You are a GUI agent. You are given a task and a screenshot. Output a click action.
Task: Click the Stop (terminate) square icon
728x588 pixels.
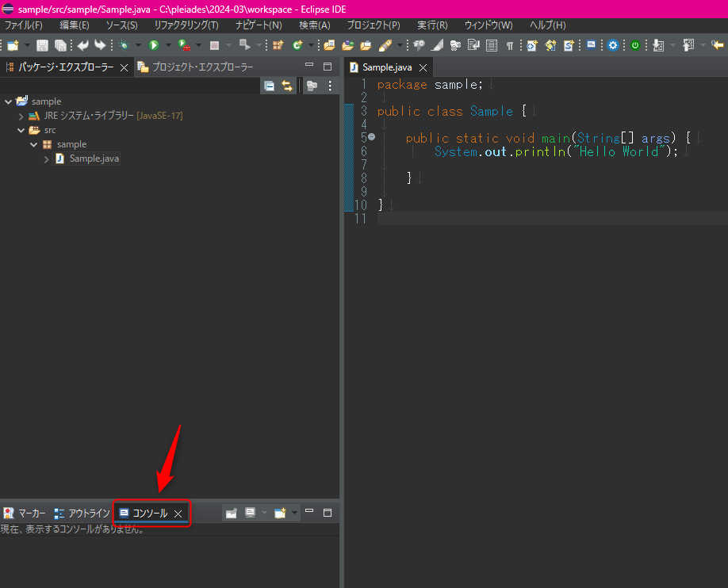[x=214, y=45]
